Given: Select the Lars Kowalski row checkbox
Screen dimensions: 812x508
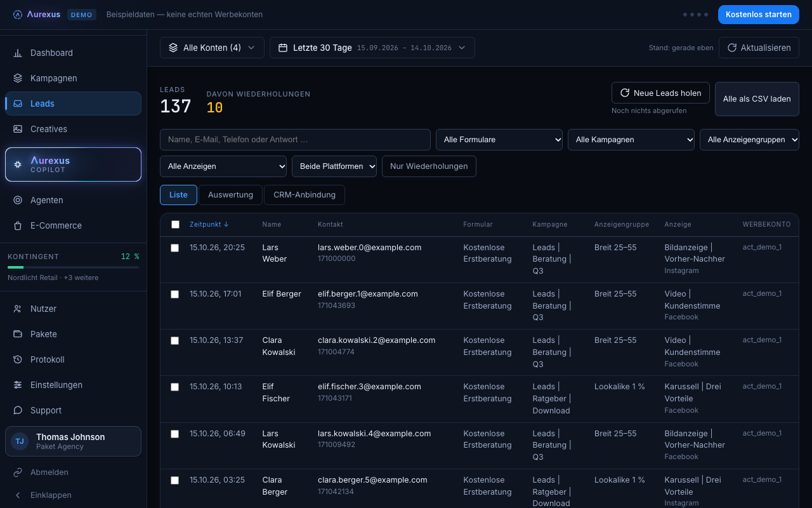Looking at the screenshot, I should click(174, 434).
